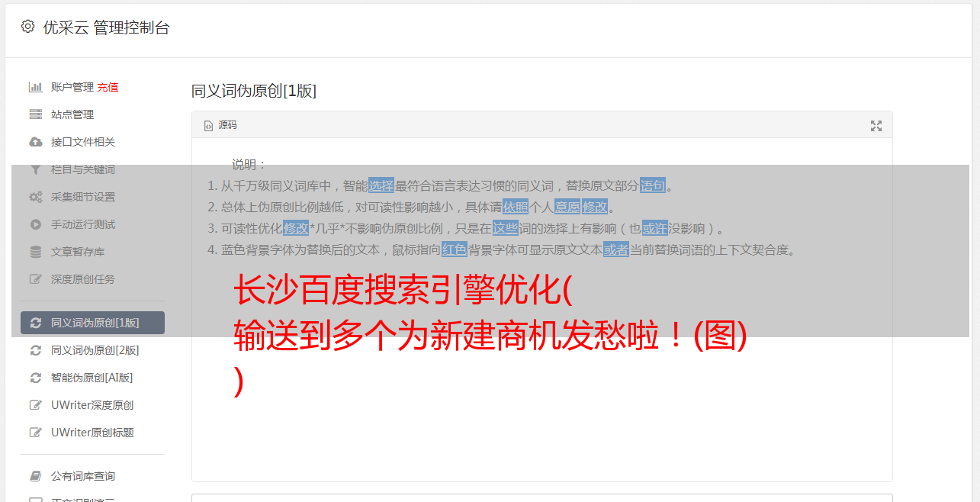The height and width of the screenshot is (502, 980).
Task: Click the highlighted synonym 选择 in the text
Action: click(x=381, y=185)
